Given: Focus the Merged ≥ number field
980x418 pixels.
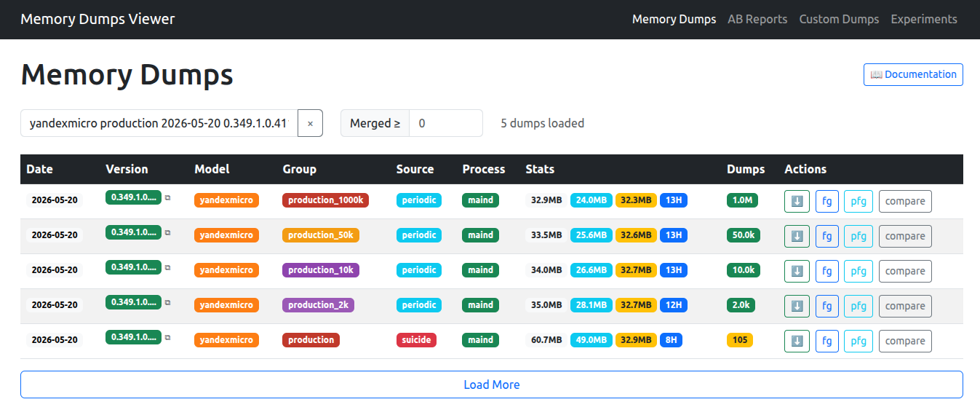Looking at the screenshot, I should click(x=446, y=123).
